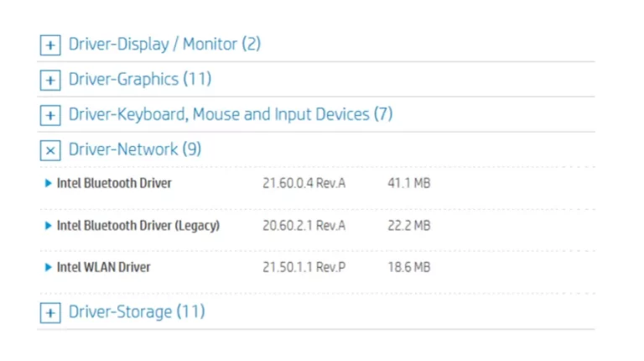Click Driver-Network (9) heading
Screen dimensions: 644x361
135,149
